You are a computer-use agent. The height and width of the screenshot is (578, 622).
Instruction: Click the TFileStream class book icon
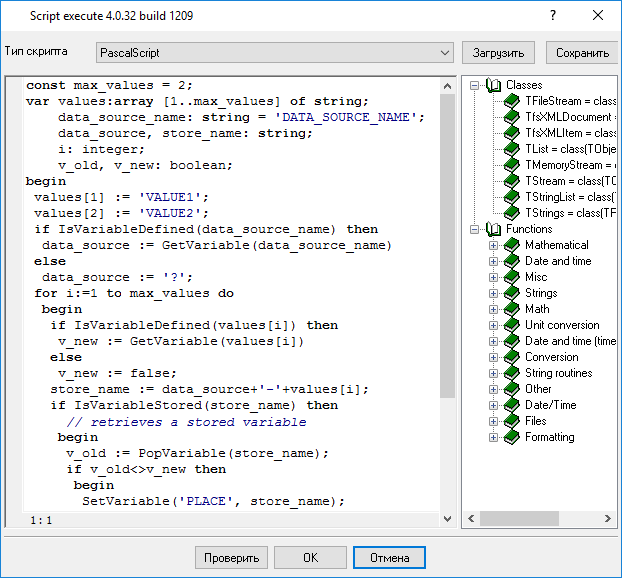click(x=511, y=101)
